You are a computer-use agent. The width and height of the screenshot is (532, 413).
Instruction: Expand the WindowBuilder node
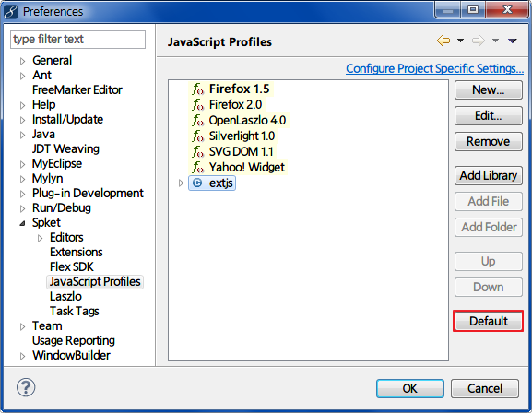[22, 357]
